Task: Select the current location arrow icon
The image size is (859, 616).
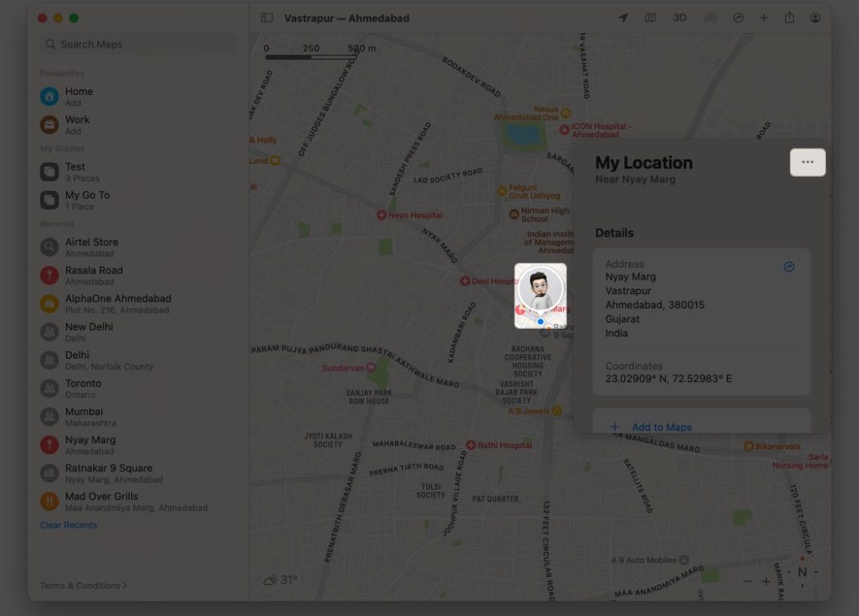Action: (624, 18)
